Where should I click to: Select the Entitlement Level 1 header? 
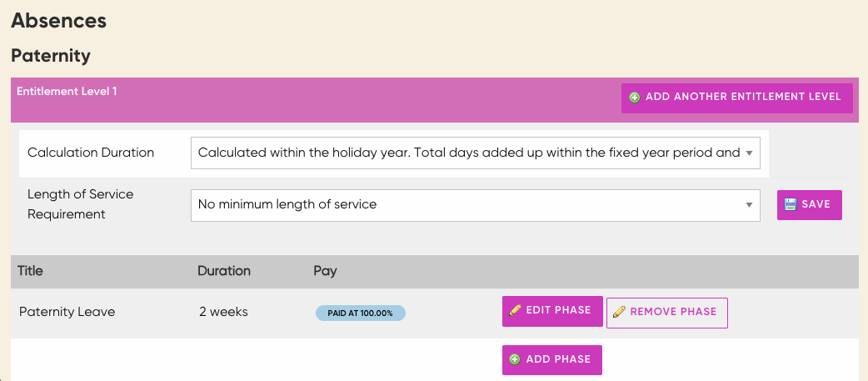67,91
